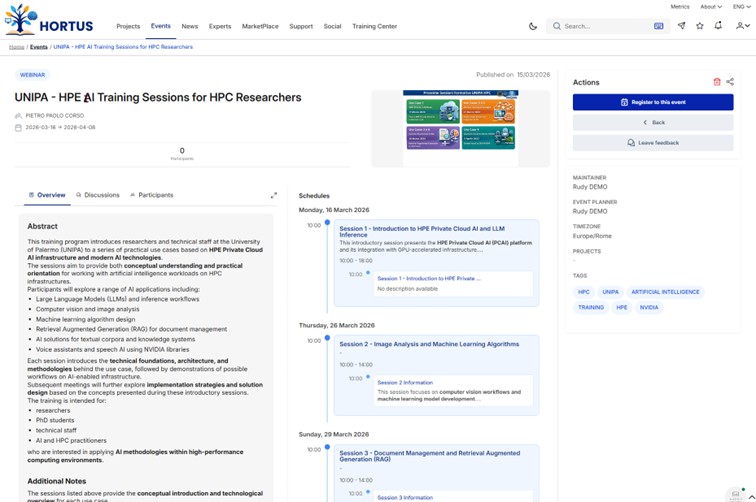Image resolution: width=756 pixels, height=502 pixels.
Task: Switch to Overview tab
Action: (x=47, y=195)
